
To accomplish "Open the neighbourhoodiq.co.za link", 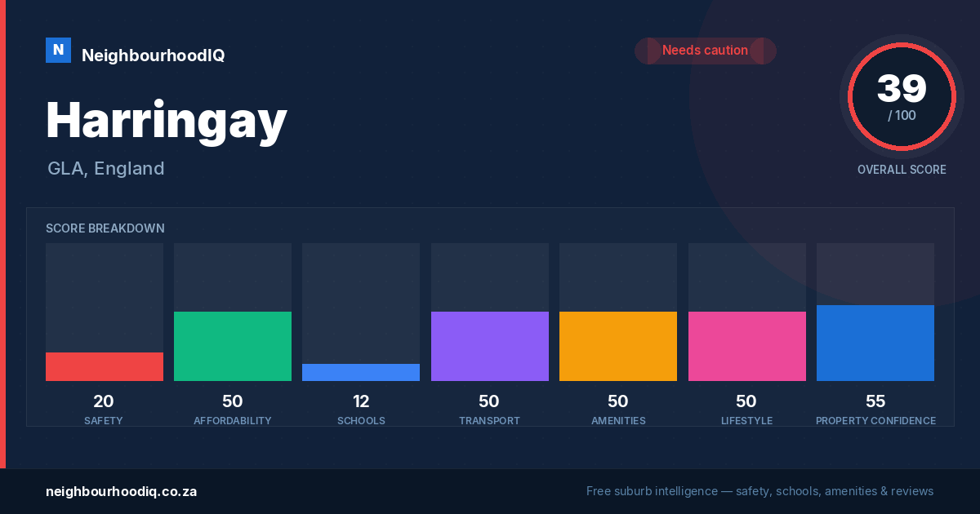I will click(x=121, y=491).
